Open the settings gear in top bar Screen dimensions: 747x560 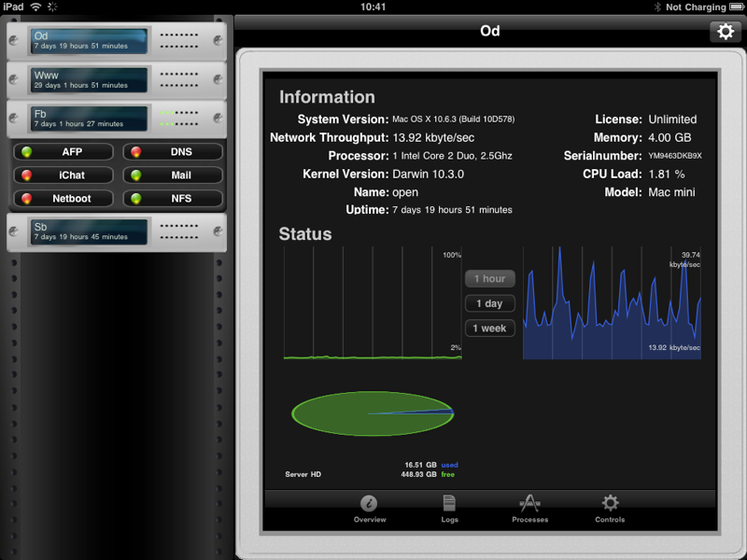pyautogui.click(x=726, y=32)
